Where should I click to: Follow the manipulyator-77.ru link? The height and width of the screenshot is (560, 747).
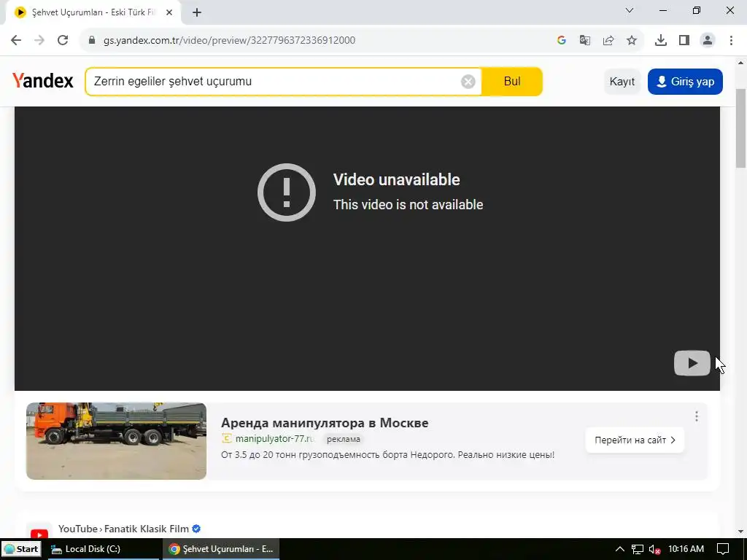(x=275, y=439)
